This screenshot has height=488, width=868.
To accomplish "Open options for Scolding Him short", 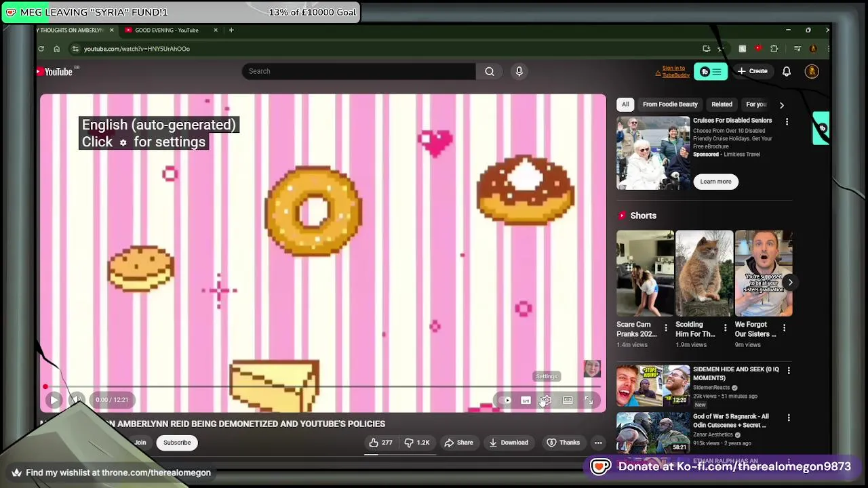I will coord(725,328).
